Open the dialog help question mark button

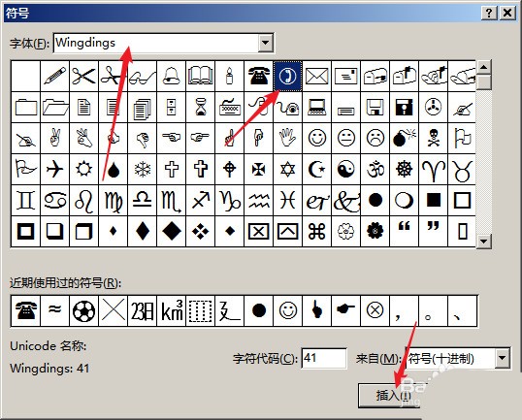tap(489, 13)
